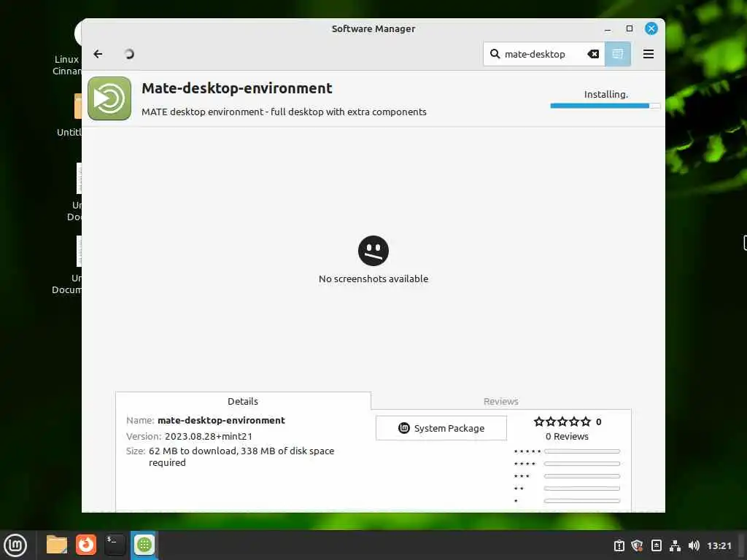Open the update manager shield tray icon
The height and width of the screenshot is (560, 747).
[637, 545]
